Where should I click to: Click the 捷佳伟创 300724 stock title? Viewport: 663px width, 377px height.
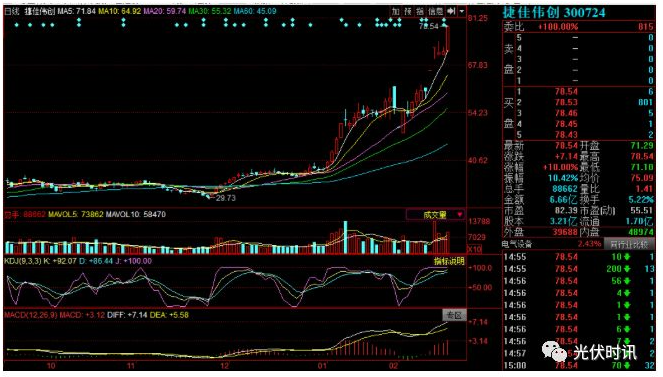tap(554, 13)
